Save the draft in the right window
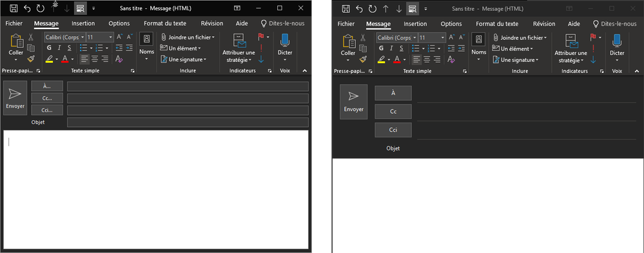This screenshot has height=253, width=644. click(x=346, y=8)
